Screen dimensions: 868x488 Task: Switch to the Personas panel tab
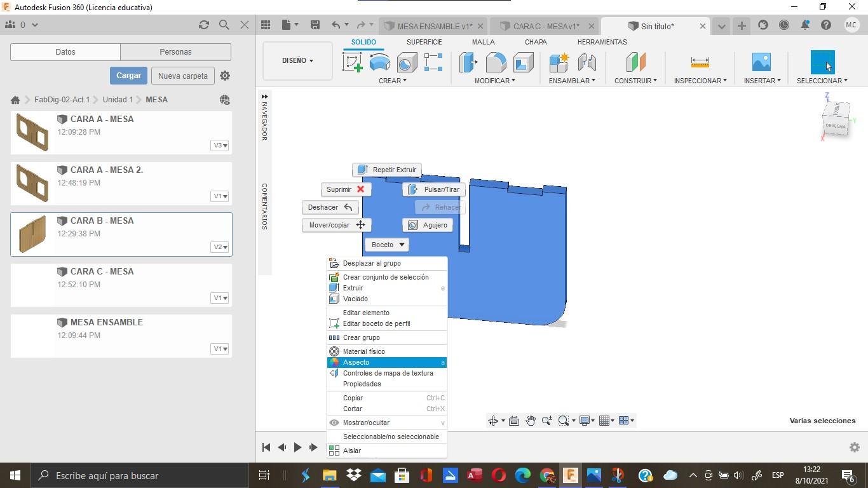click(175, 52)
